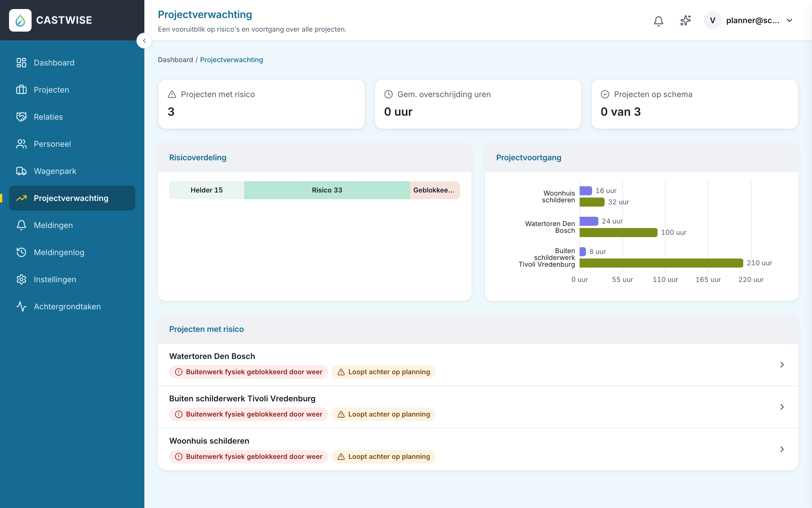
Task: Go to Dashboard in sidebar menu
Action: pos(72,62)
